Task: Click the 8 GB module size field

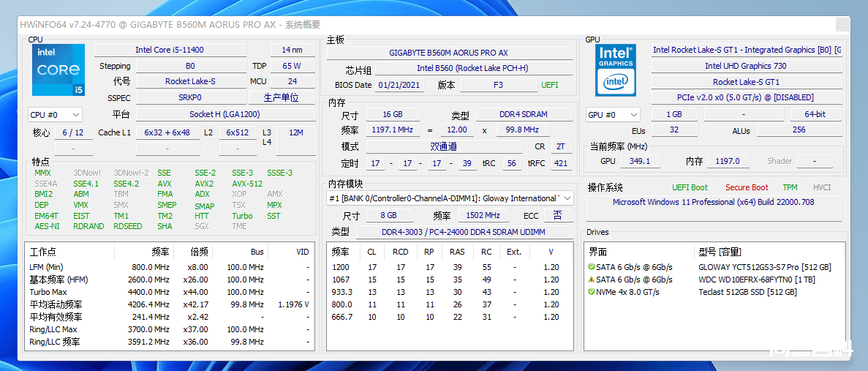Action: click(388, 215)
